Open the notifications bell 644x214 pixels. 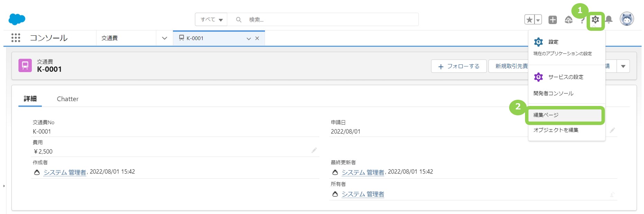[609, 20]
